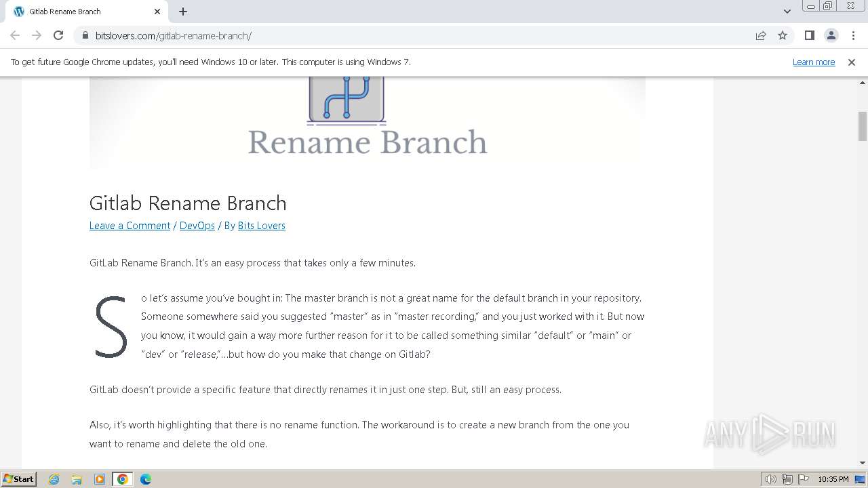Open a new tab with the plus button
The image size is (868, 488).
pos(183,12)
